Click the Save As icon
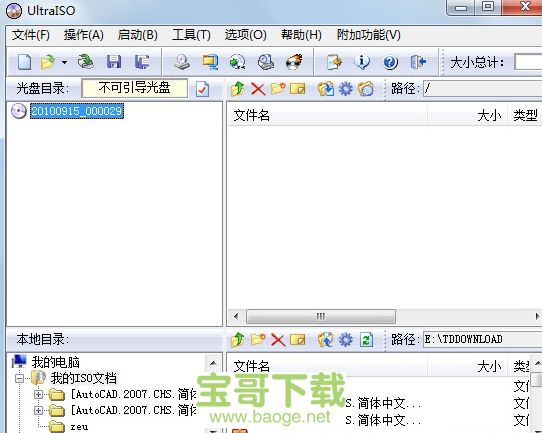The image size is (542, 433). [x=142, y=62]
